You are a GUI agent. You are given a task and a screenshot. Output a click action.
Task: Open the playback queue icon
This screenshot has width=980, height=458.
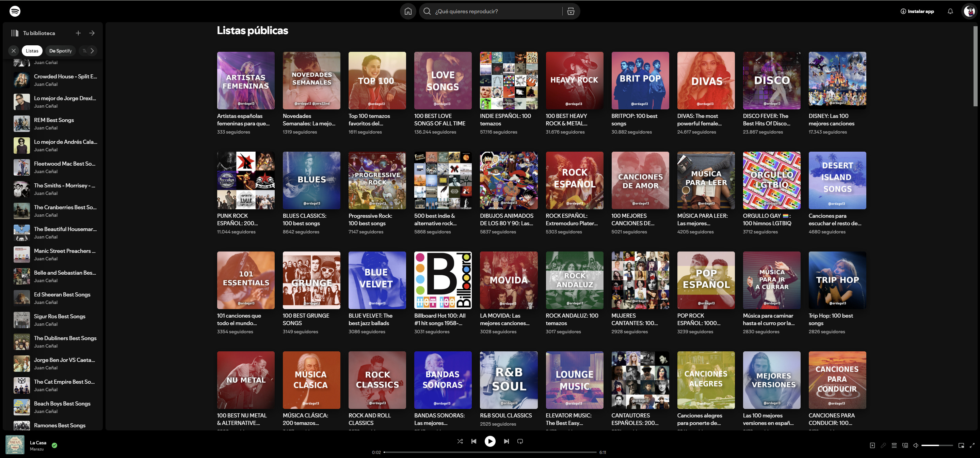pyautogui.click(x=894, y=445)
